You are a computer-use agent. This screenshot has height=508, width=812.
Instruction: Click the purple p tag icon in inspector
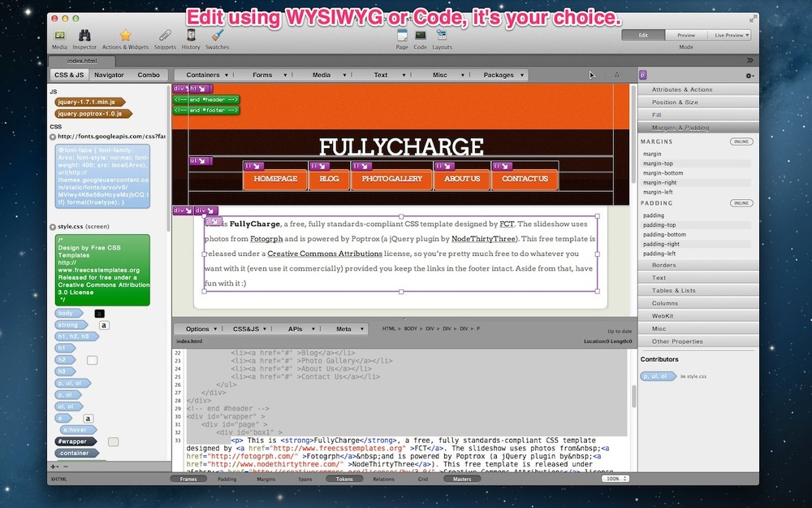click(642, 75)
